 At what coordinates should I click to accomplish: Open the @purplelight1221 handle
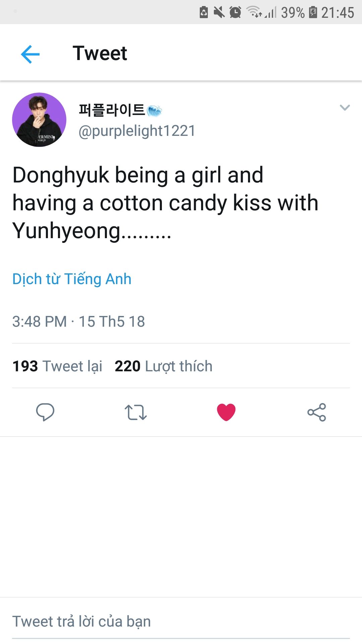(137, 131)
